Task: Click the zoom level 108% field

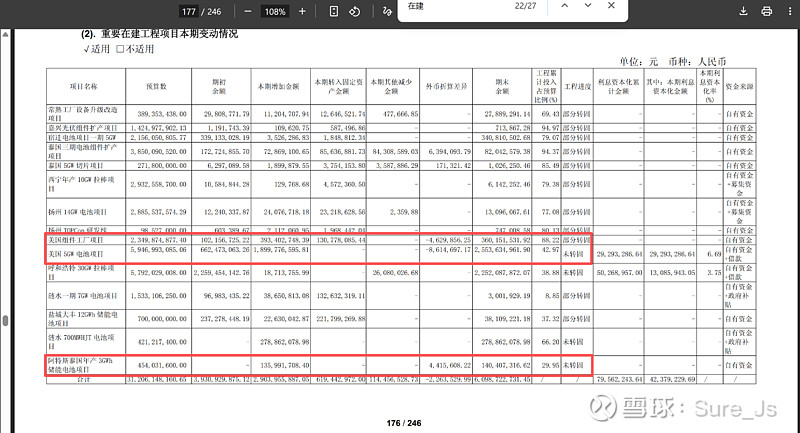Action: click(273, 12)
